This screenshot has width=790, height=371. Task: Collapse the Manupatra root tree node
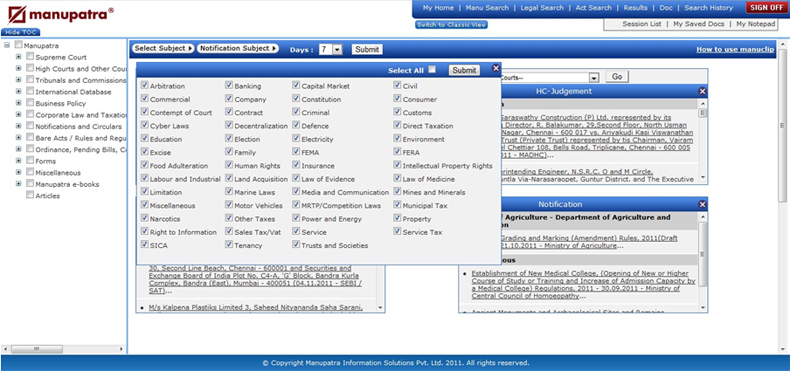click(x=7, y=45)
